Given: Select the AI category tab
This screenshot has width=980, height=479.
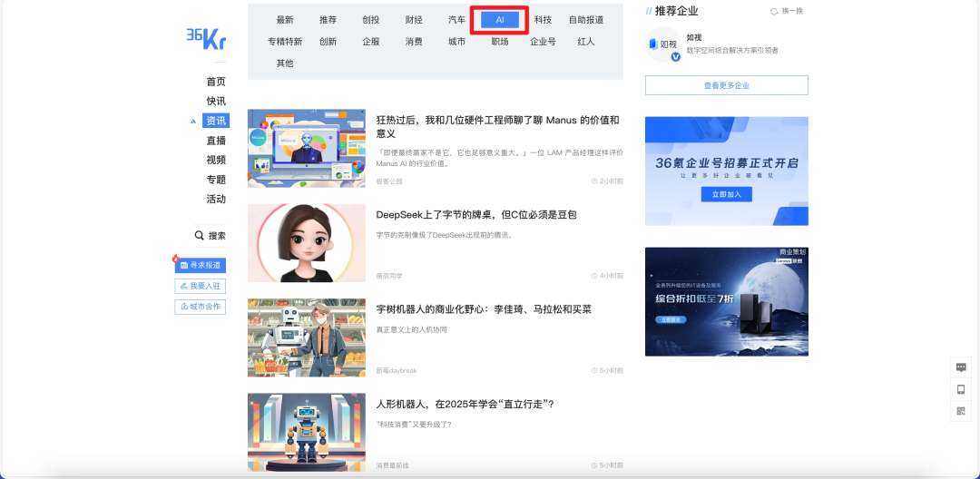Looking at the screenshot, I should tap(500, 20).
